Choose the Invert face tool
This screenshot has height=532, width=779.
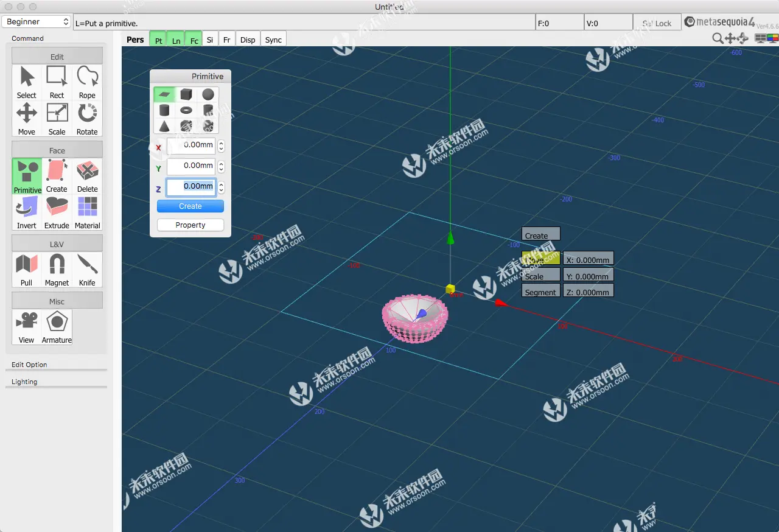(26, 212)
